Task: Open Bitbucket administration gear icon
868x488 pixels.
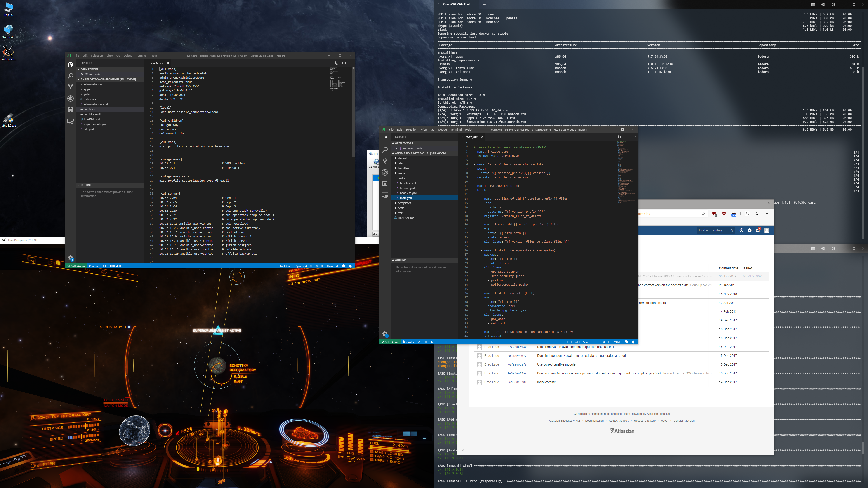Action: (x=750, y=230)
